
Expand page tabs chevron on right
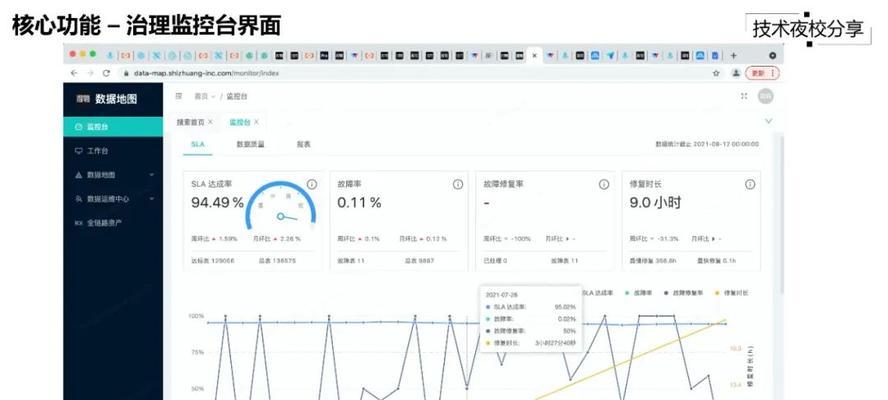tap(769, 121)
